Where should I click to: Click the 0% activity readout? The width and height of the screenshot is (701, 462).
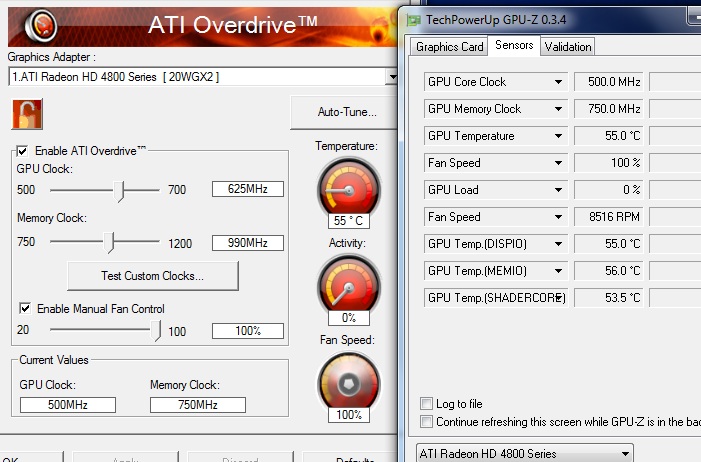tap(349, 318)
